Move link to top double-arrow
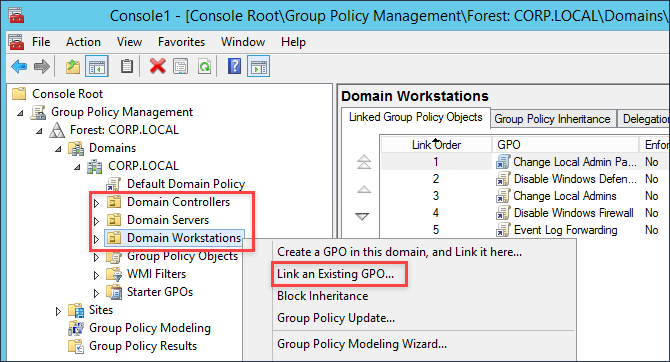 tap(364, 162)
